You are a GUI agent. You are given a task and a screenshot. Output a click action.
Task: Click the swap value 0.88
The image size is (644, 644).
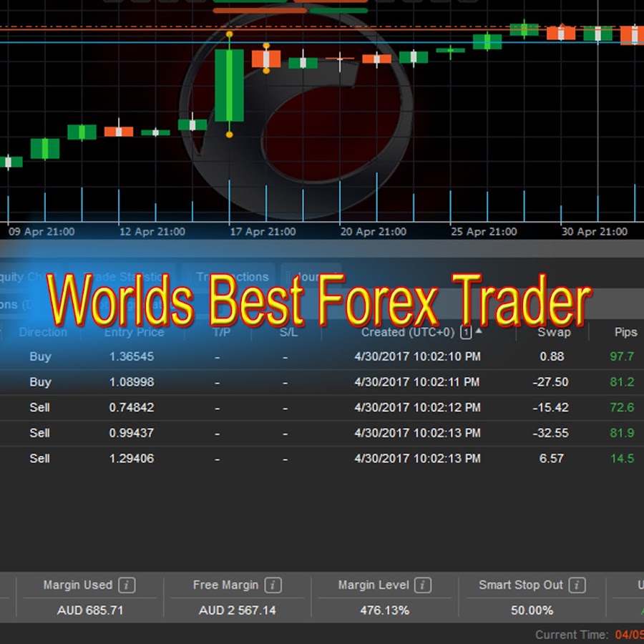click(x=552, y=356)
